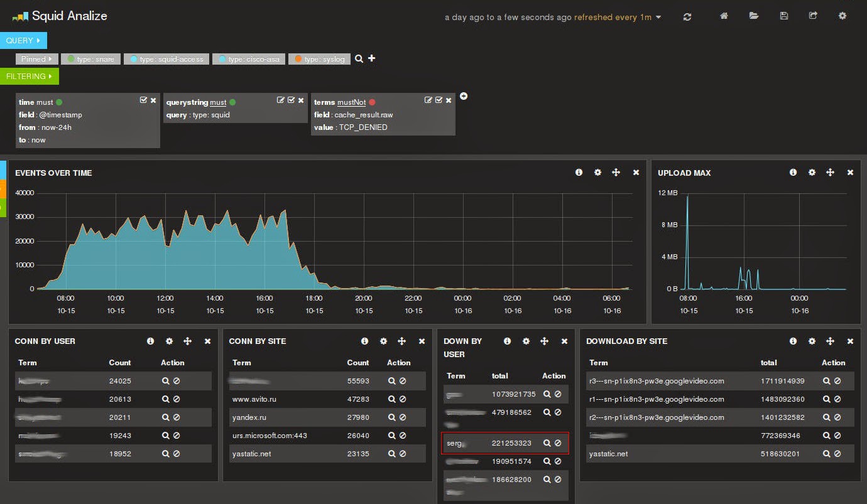The width and height of the screenshot is (867, 504).
Task: Exclude user with count 20613
Action: click(177, 399)
